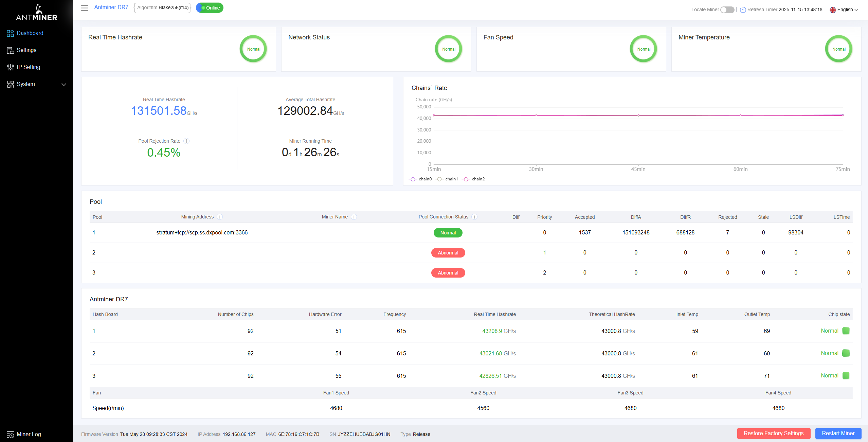This screenshot has width=868, height=442.
Task: Click hash board 1 chip state icon
Action: [846, 331]
